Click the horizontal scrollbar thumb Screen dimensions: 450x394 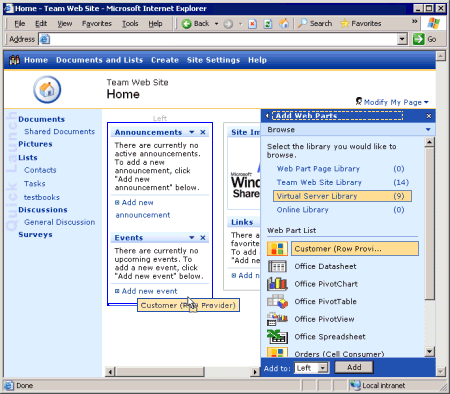pos(160,372)
